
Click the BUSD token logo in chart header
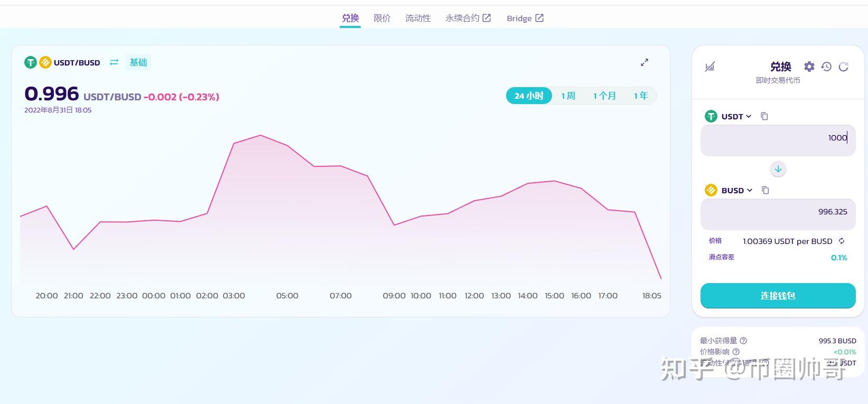coord(45,62)
